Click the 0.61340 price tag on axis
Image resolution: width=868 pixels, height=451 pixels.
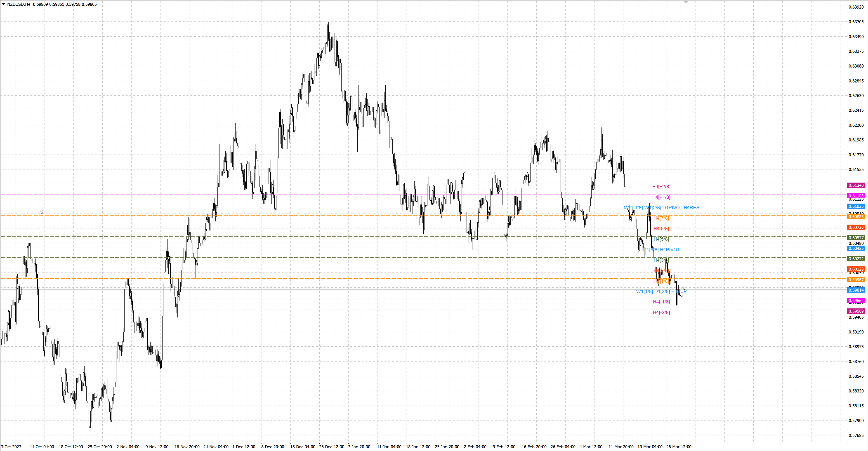(856, 185)
